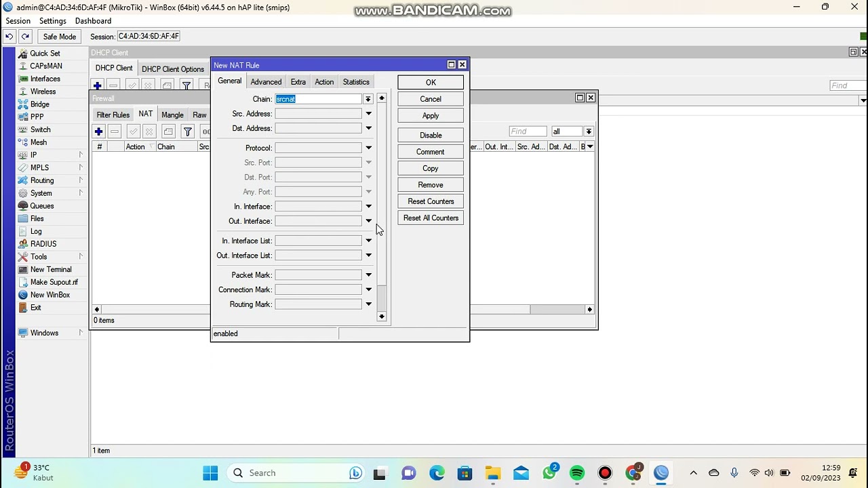Add new firewall NAT rule with plus
Viewport: 868px width, 488px height.
tap(98, 131)
